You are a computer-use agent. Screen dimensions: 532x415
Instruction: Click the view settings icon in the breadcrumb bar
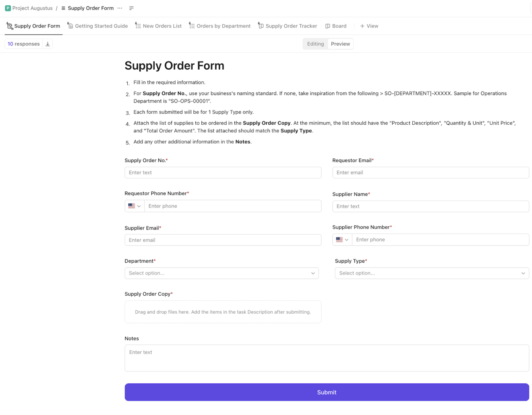pyautogui.click(x=131, y=8)
